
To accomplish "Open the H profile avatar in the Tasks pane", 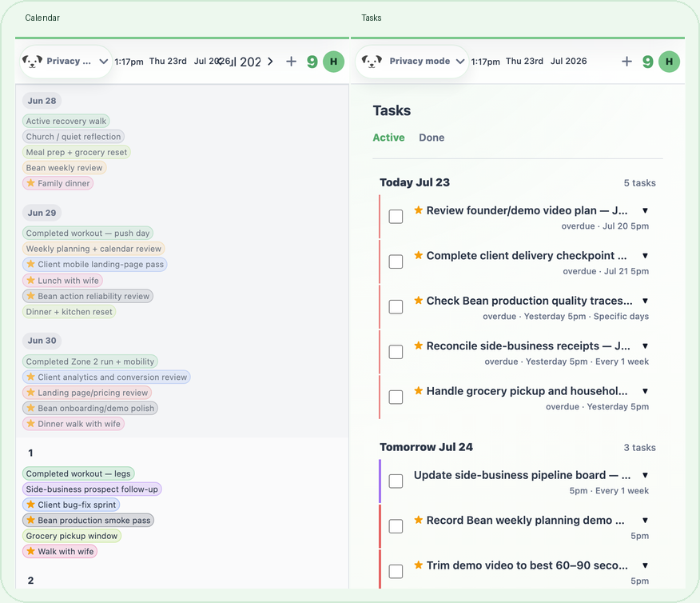I will 669,62.
